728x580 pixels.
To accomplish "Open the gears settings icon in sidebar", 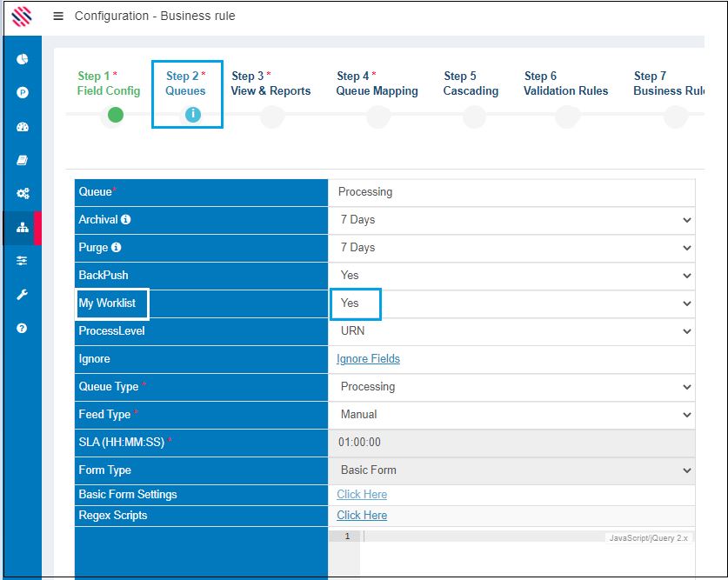I will pyautogui.click(x=23, y=194).
